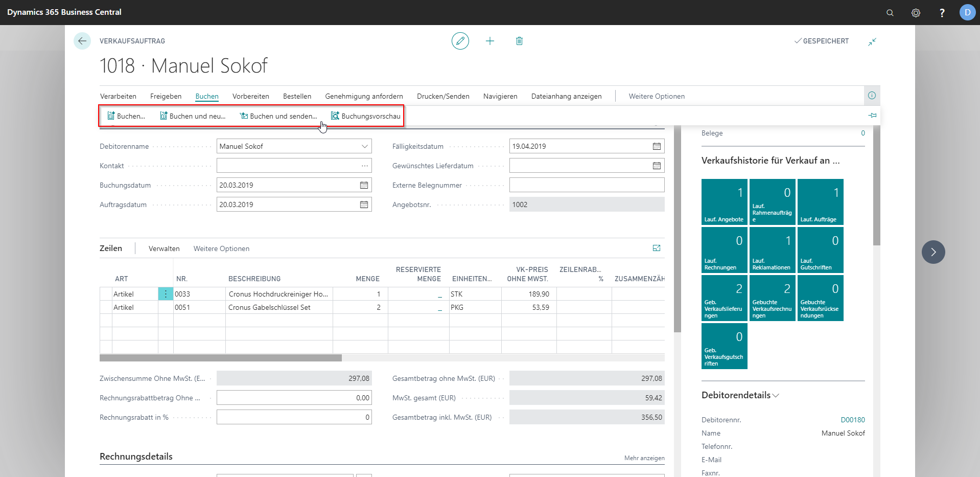The height and width of the screenshot is (477, 980).
Task: Open the Lauf. Rechnungen tile
Action: click(725, 250)
